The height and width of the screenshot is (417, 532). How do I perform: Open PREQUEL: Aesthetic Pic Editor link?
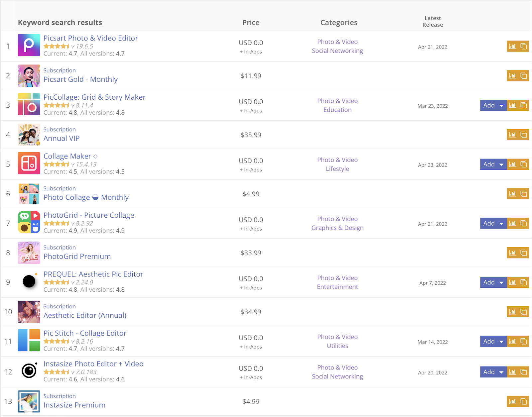coord(93,274)
